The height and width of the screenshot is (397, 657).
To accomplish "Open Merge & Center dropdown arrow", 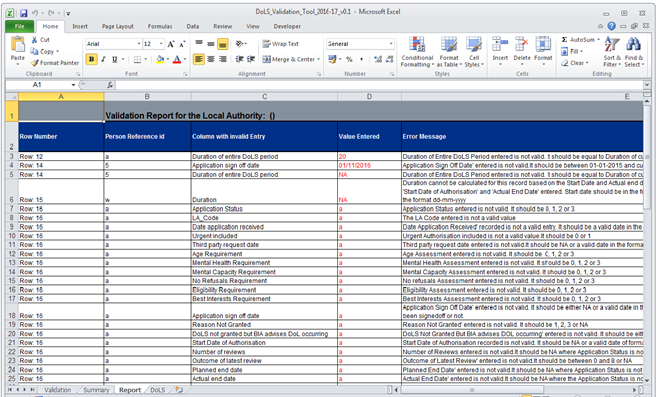I will (318, 60).
